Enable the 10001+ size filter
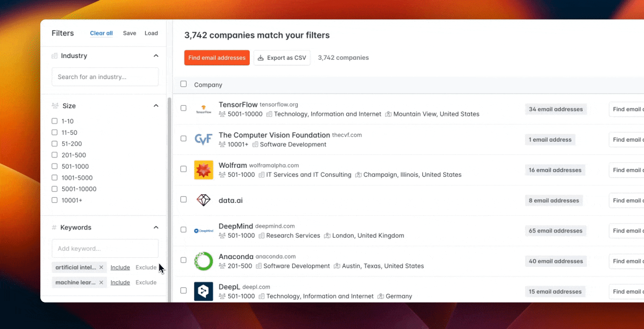The height and width of the screenshot is (329, 644). [x=54, y=200]
